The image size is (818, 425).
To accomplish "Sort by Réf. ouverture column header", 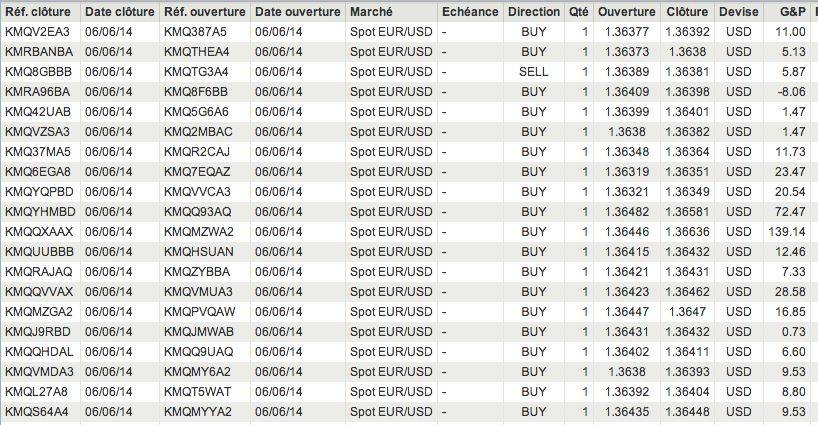I will (203, 12).
